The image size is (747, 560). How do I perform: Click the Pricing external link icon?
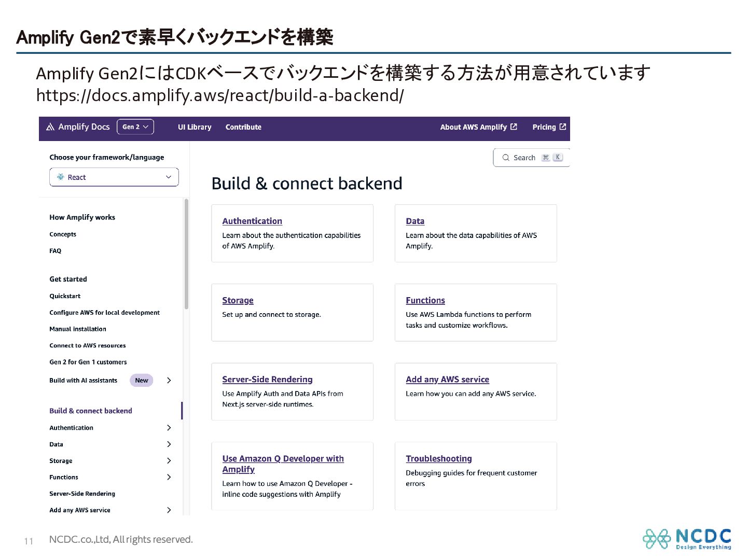point(563,127)
